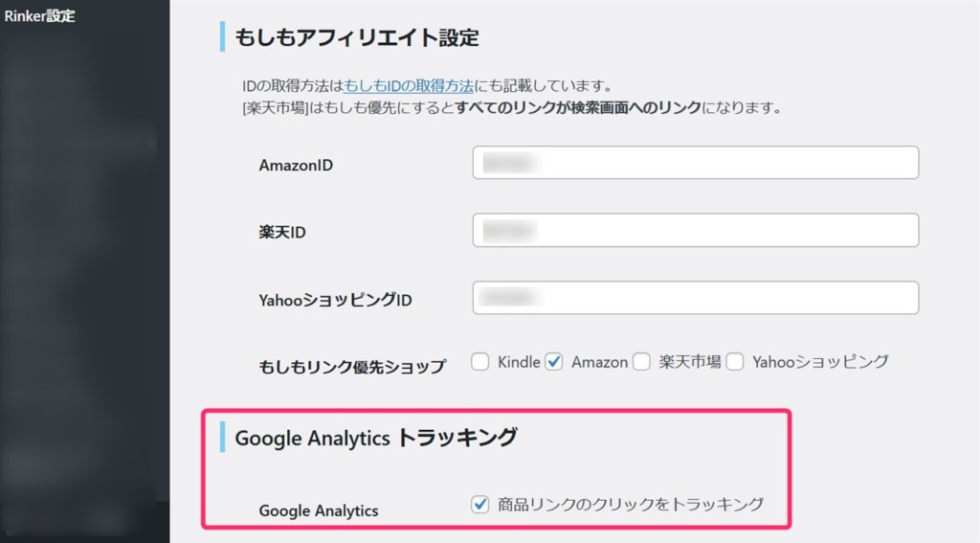
Task: Open the もしもIDの取得方法 link
Action: (x=409, y=85)
